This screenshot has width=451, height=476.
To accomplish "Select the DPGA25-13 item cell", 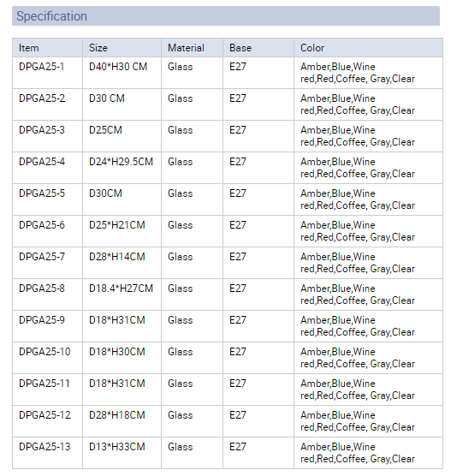I will coord(47,453).
